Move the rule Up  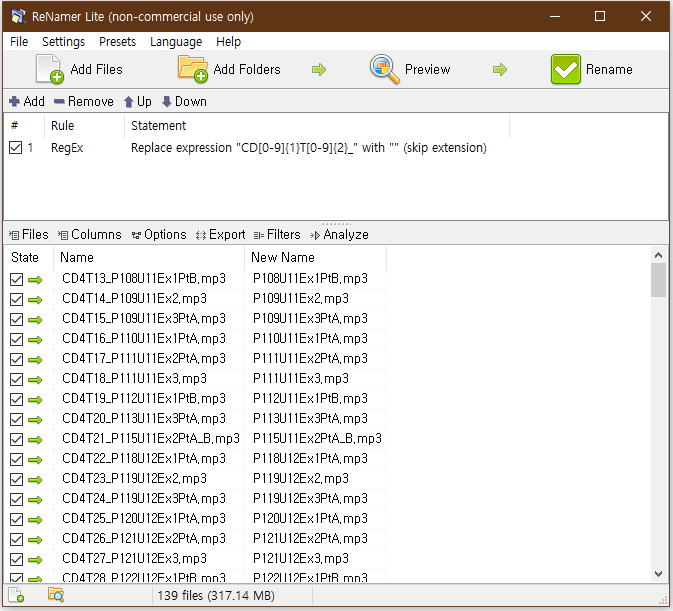(x=137, y=102)
